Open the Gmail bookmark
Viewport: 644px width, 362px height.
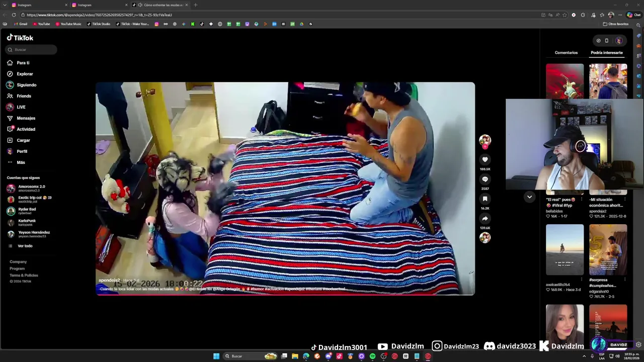[x=21, y=24]
